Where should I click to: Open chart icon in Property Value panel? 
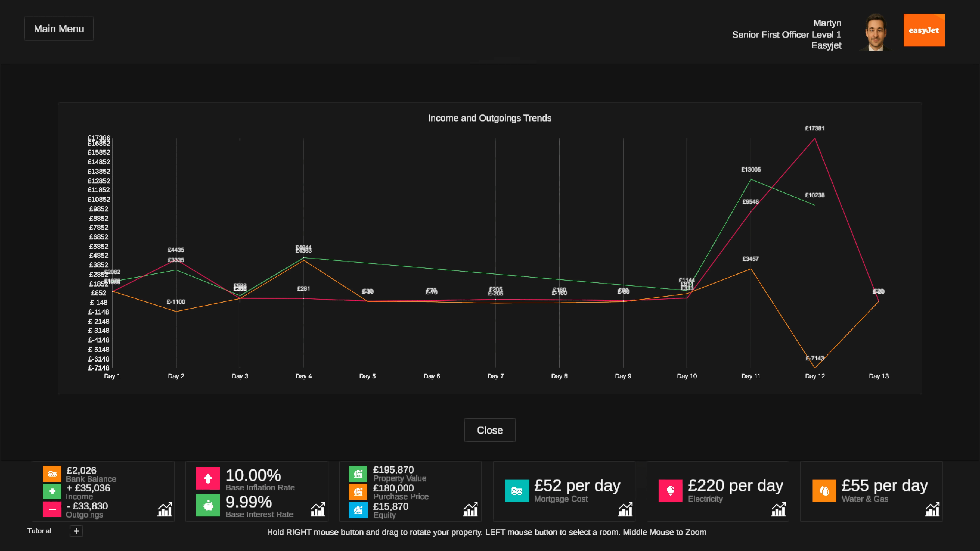(x=471, y=509)
